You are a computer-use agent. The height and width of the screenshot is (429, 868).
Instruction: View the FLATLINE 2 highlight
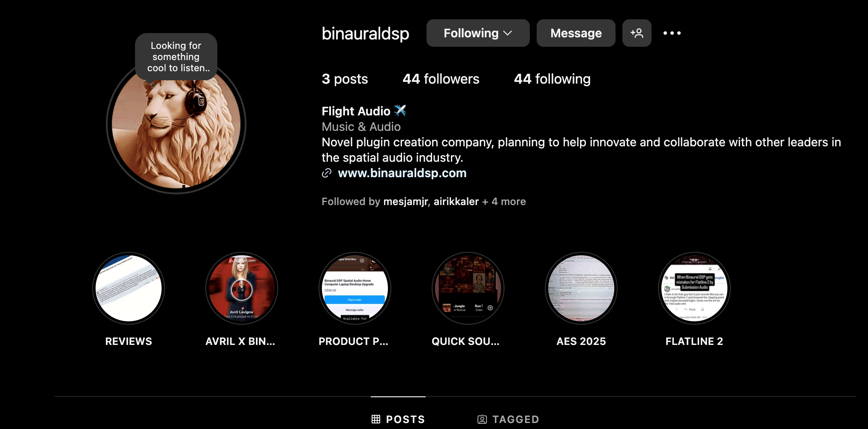coord(694,288)
